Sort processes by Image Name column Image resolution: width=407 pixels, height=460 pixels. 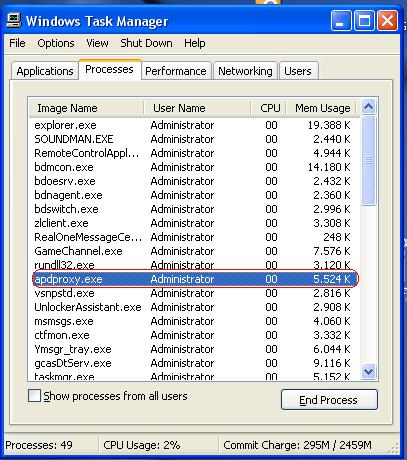(x=86, y=108)
